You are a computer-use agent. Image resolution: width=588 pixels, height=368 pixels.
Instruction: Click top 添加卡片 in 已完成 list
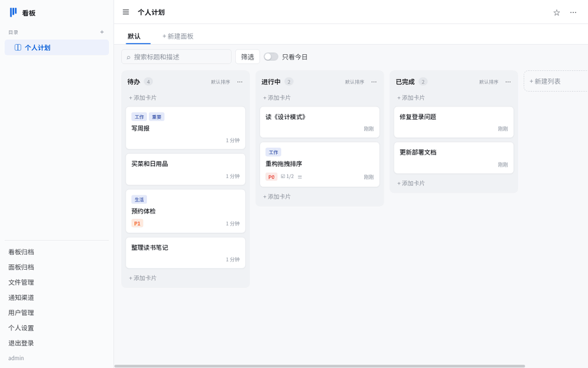click(411, 98)
